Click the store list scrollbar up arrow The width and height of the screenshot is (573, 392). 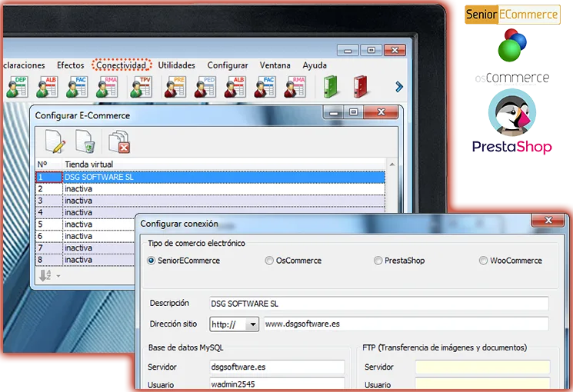(x=392, y=164)
